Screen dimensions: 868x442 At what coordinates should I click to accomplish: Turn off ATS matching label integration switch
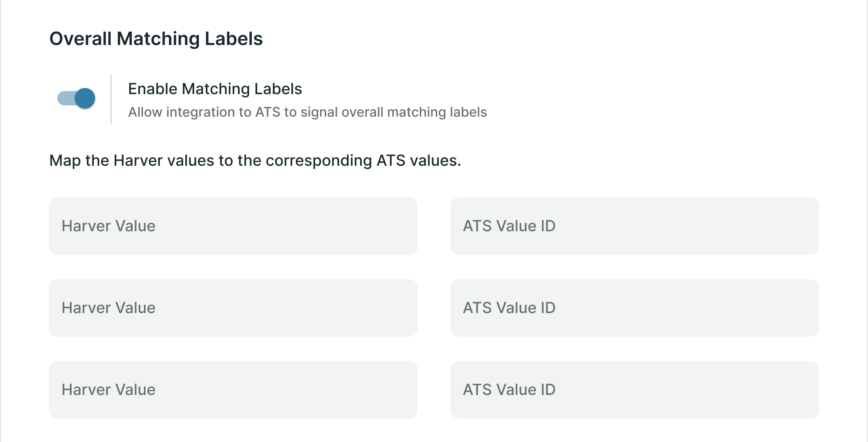click(76, 99)
